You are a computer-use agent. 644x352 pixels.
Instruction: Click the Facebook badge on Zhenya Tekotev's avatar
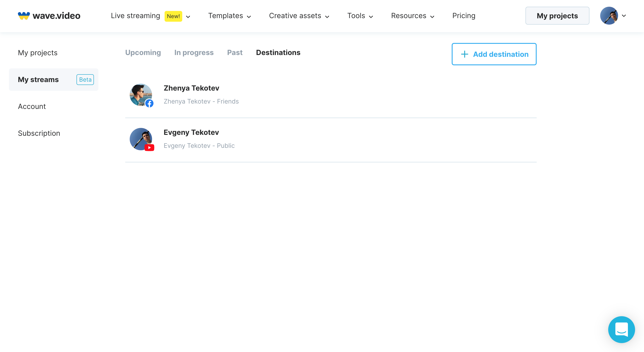tap(149, 103)
